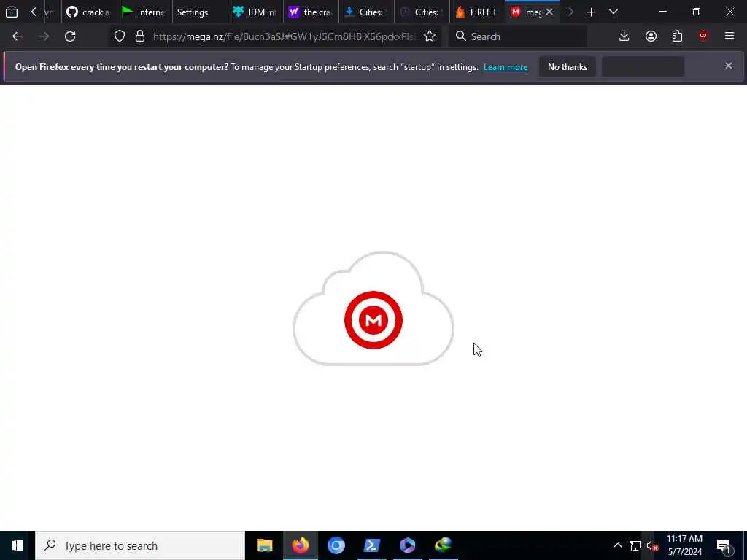Open the Settings tab
The width and height of the screenshot is (747, 560).
coord(200,12)
